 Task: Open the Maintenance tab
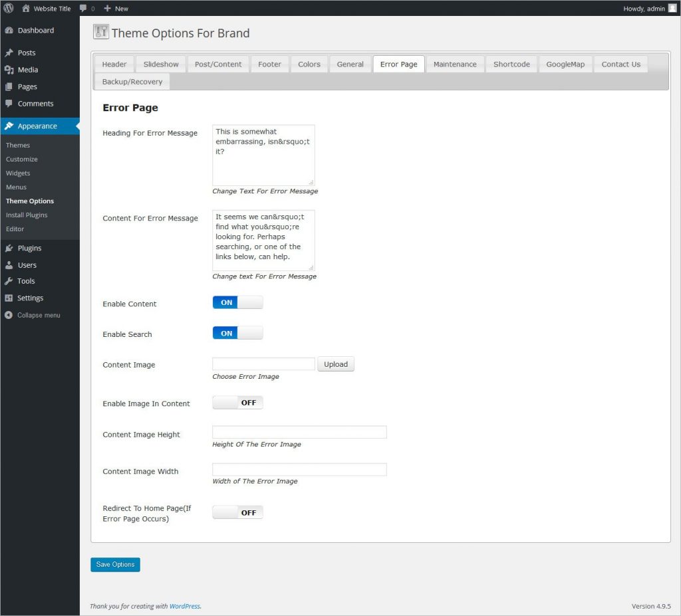[455, 64]
